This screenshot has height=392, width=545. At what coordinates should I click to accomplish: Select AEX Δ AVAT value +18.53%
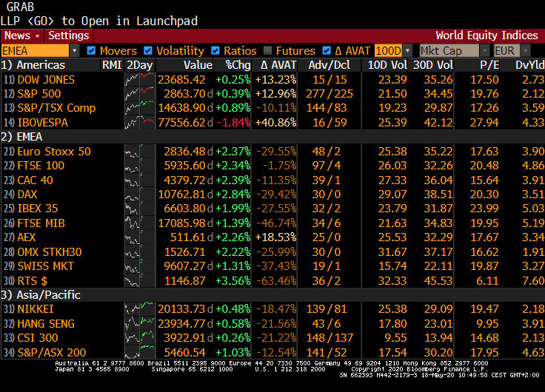276,237
